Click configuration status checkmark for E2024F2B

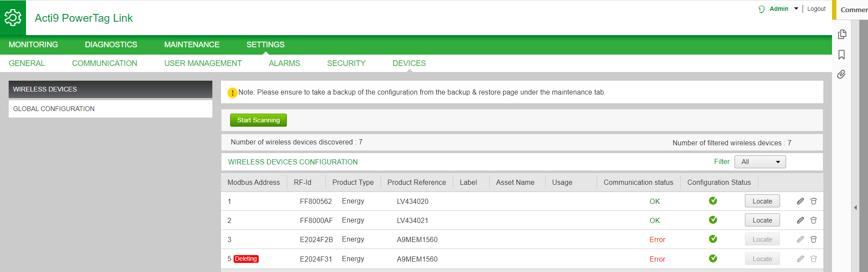click(x=713, y=239)
